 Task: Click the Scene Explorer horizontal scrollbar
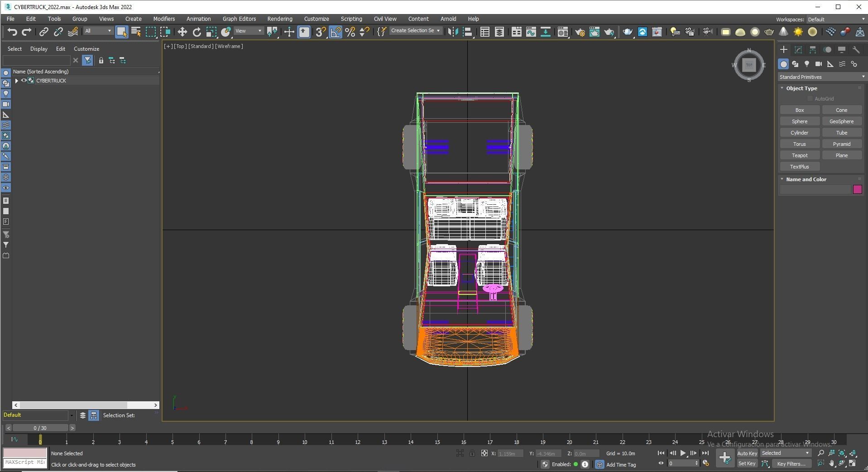click(x=86, y=405)
